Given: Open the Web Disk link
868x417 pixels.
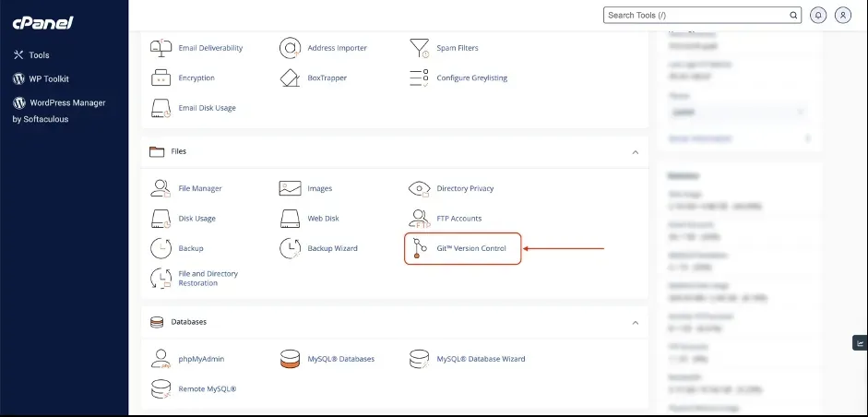Looking at the screenshot, I should click(323, 219).
